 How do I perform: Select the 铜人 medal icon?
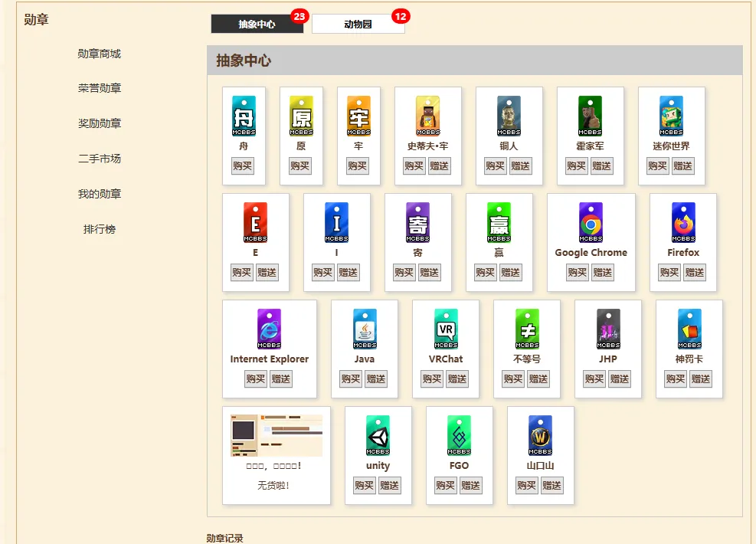(x=509, y=116)
